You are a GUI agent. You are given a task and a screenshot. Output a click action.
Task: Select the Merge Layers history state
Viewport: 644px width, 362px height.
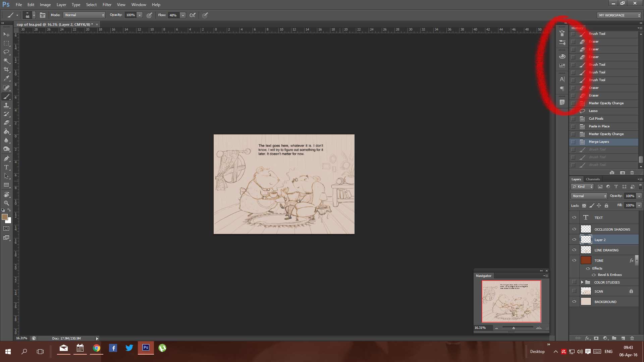coord(604,142)
